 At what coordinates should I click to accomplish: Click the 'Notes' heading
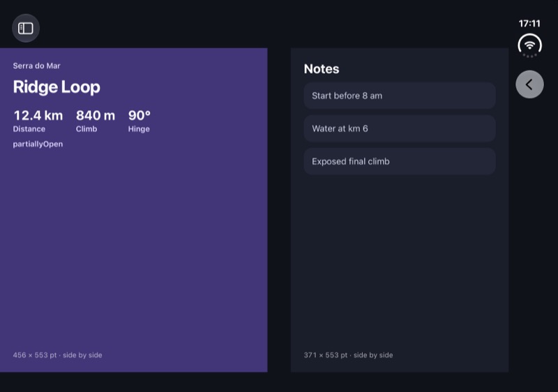click(322, 69)
